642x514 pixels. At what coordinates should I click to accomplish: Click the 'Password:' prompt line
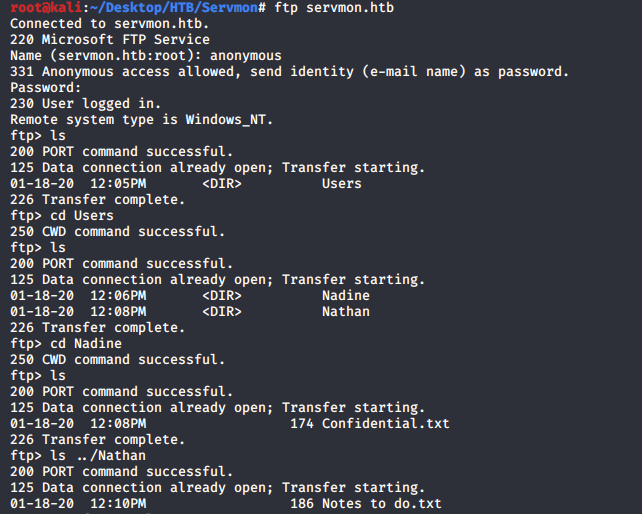pos(46,87)
